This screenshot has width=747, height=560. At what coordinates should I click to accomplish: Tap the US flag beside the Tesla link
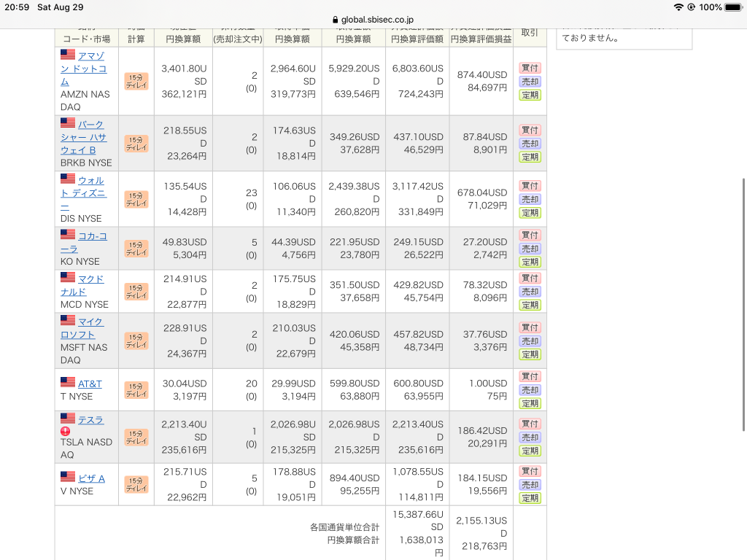point(68,418)
